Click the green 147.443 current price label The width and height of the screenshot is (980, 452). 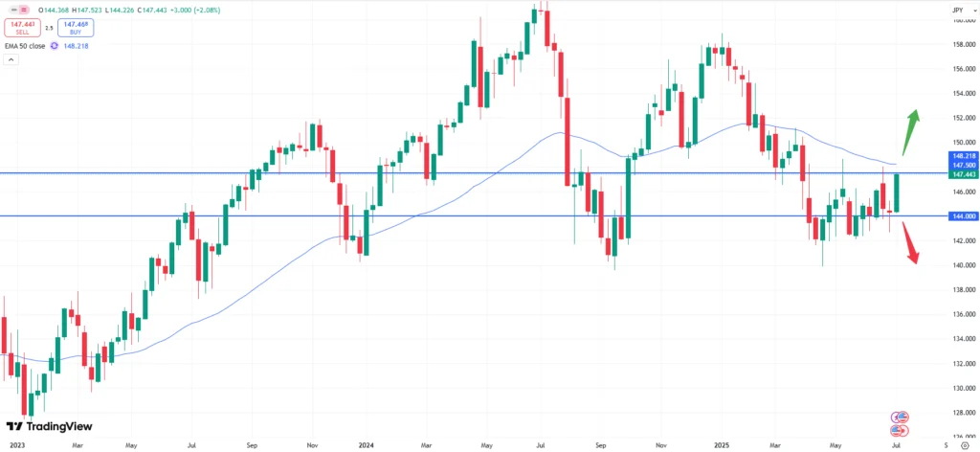click(962, 174)
